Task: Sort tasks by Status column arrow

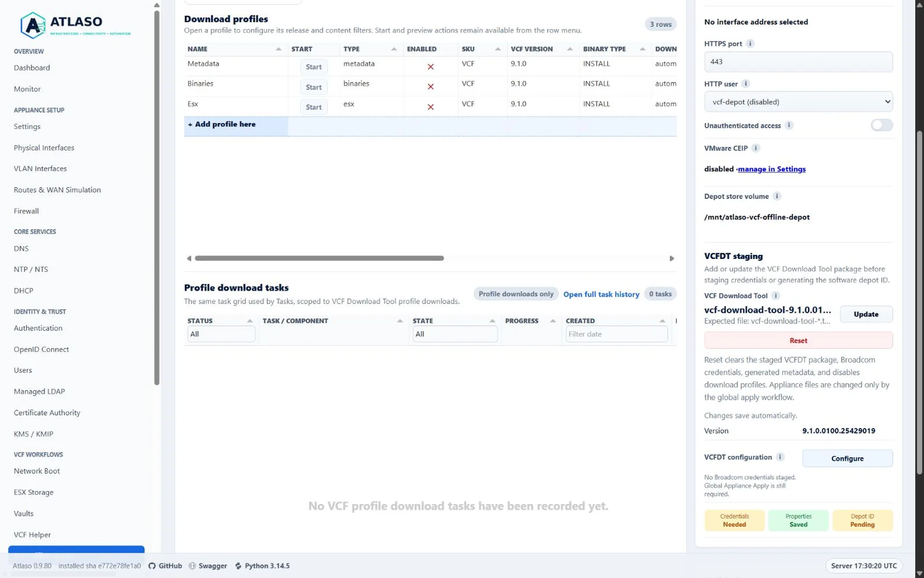Action: point(249,321)
